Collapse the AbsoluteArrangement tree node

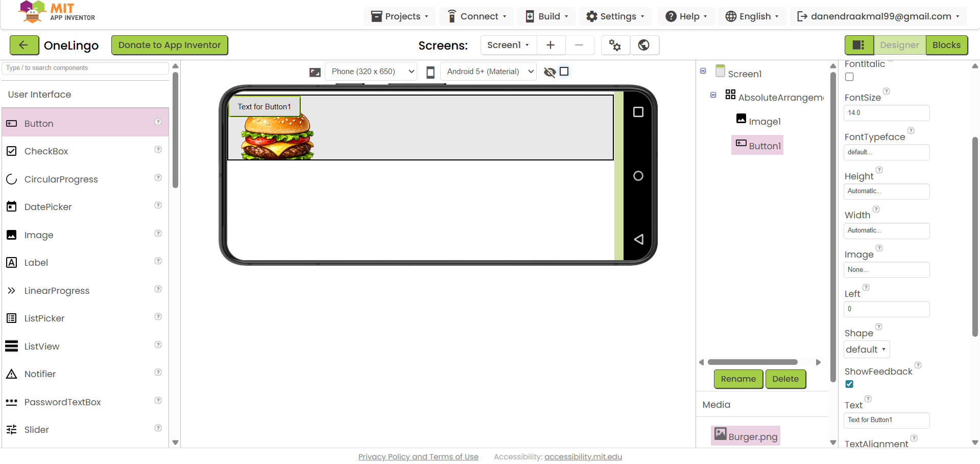coord(713,95)
